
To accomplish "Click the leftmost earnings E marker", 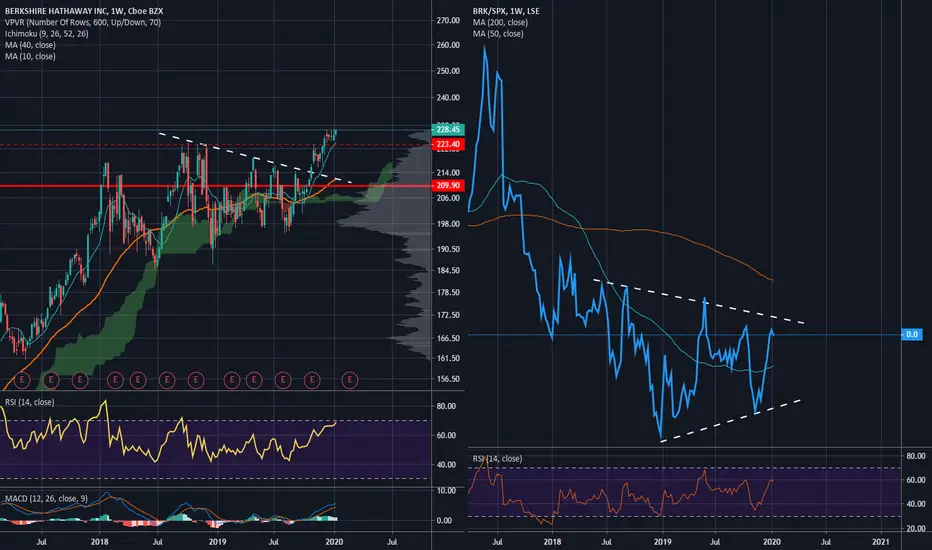I will click(x=22, y=379).
